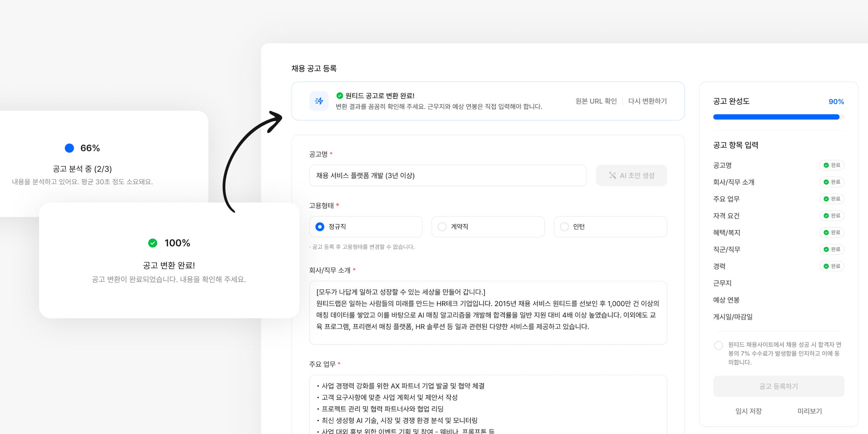Click the 공고 등록하기 button
Screen dimensions: 868x434
(779, 386)
